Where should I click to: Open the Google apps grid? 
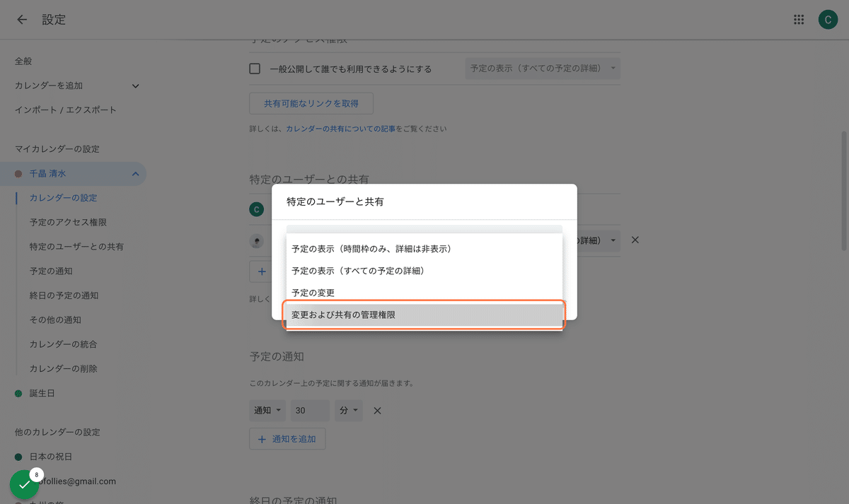(x=799, y=20)
